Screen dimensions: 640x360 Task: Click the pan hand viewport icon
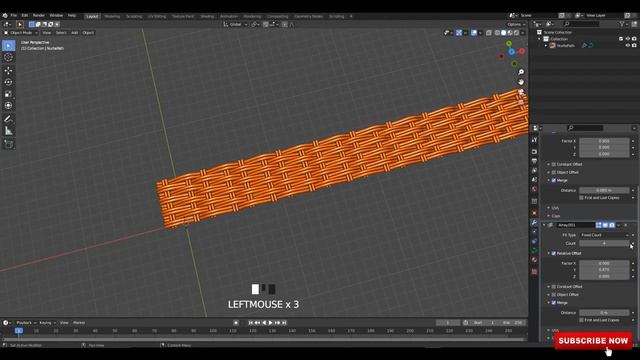521,82
